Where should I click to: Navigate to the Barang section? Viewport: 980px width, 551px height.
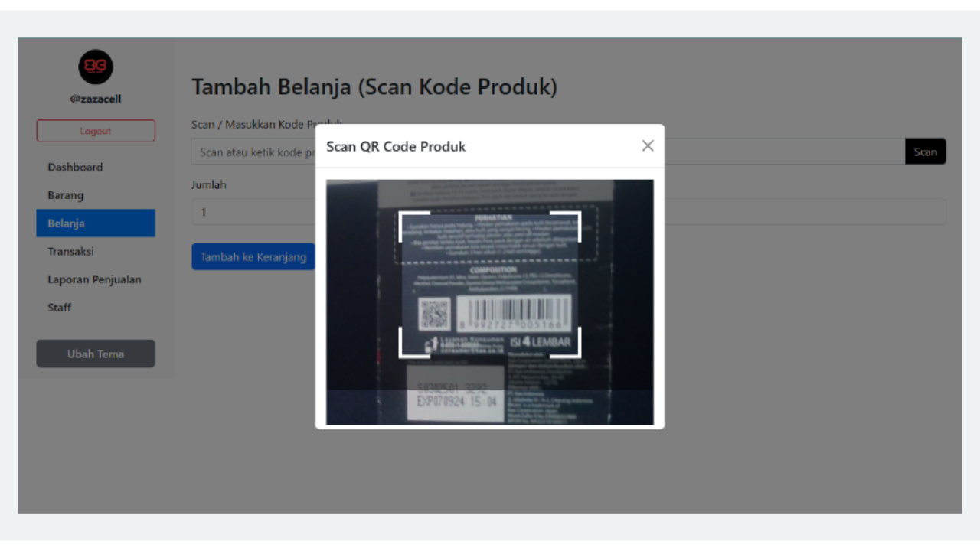point(67,195)
